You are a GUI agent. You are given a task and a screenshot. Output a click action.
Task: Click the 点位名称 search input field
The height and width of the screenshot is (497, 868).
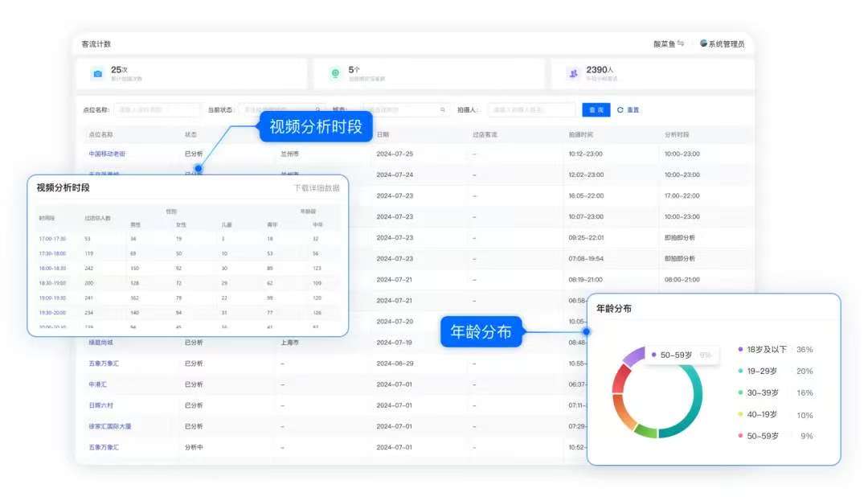[157, 110]
